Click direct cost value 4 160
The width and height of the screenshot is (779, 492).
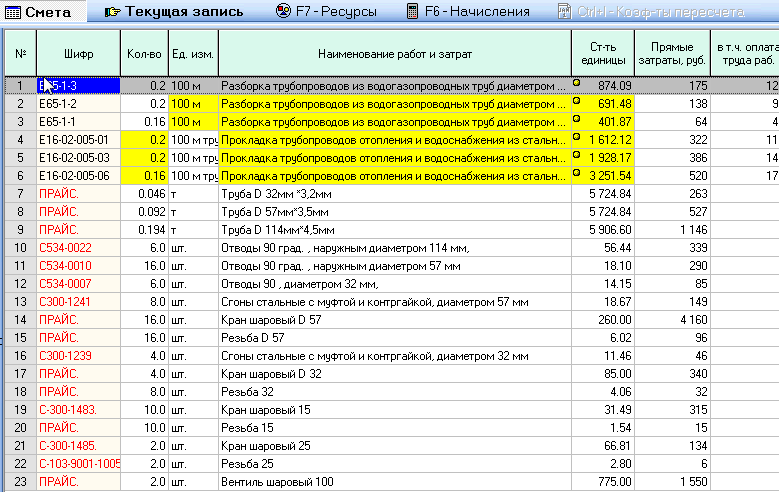(694, 320)
